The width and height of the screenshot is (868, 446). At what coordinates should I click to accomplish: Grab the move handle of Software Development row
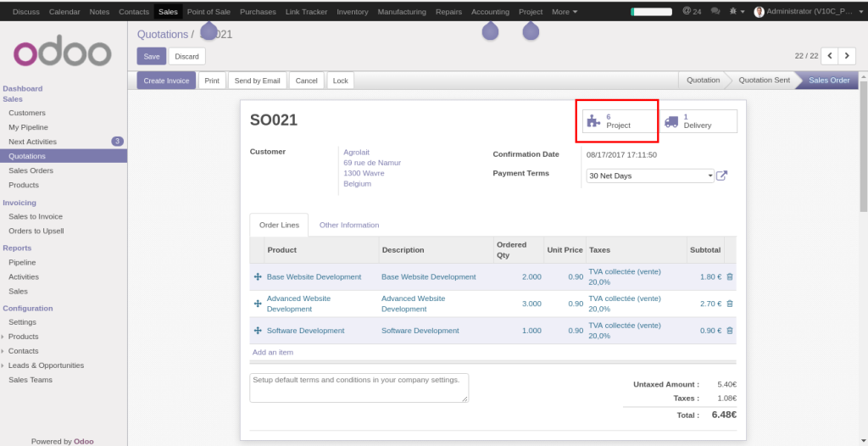[x=258, y=331]
